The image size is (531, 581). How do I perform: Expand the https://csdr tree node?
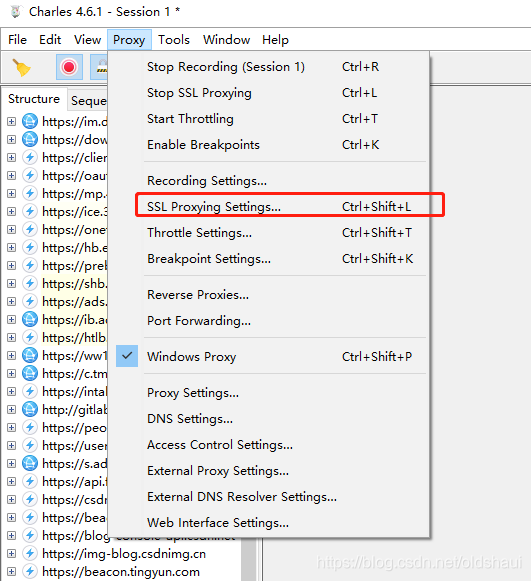click(x=11, y=499)
